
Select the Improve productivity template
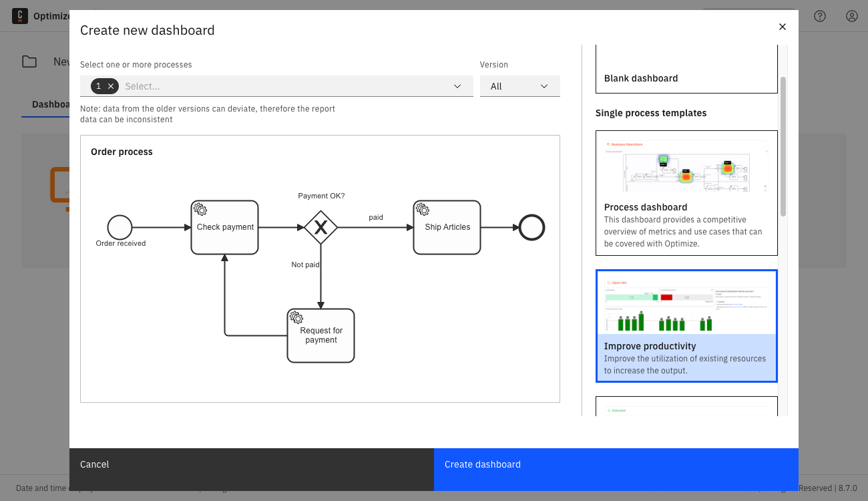686,325
